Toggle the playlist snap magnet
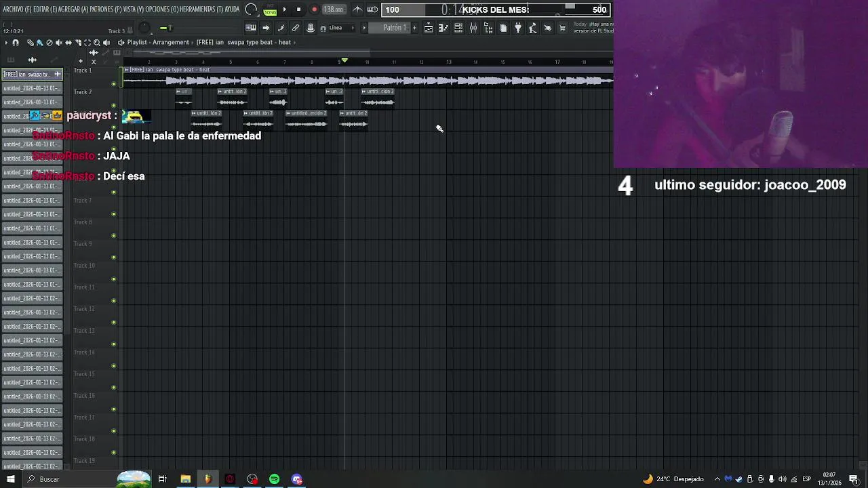 [16, 43]
